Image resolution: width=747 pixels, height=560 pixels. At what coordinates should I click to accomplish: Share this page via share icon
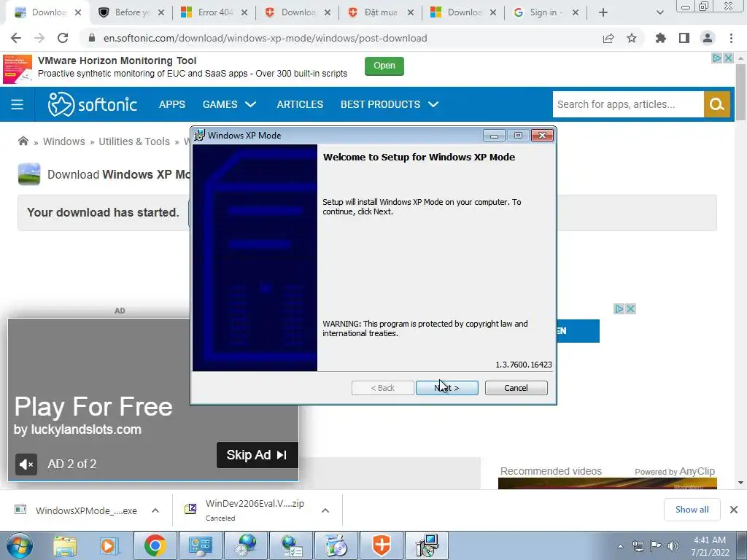click(608, 38)
